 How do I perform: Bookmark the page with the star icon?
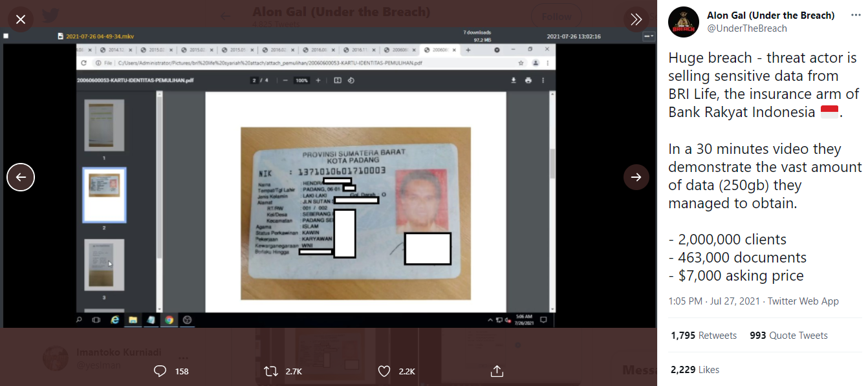click(x=521, y=63)
